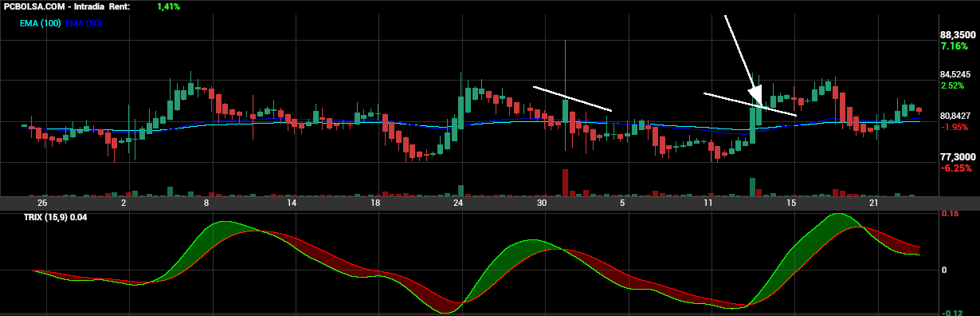Click the tallest red volume bar
Viewport: 980px width, 316px height.
pyautogui.click(x=566, y=183)
